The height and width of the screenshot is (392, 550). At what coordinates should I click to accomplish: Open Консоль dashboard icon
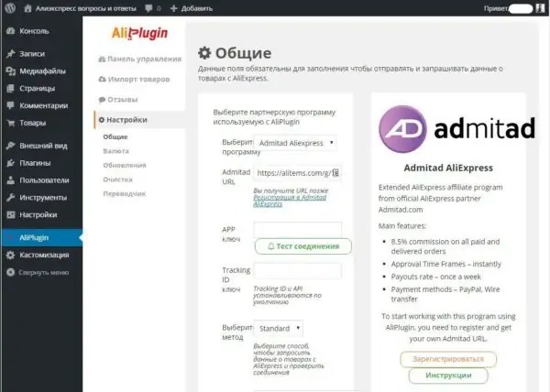click(11, 31)
